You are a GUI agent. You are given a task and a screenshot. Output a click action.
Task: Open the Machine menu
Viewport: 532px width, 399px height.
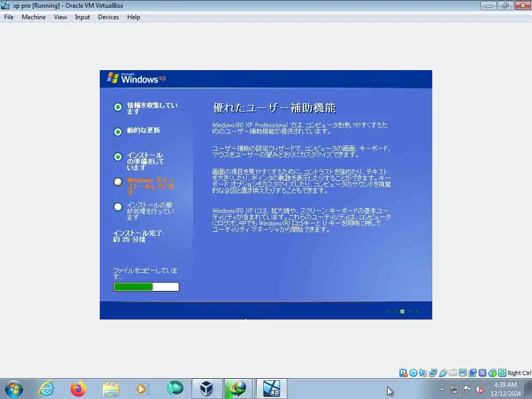(x=34, y=17)
